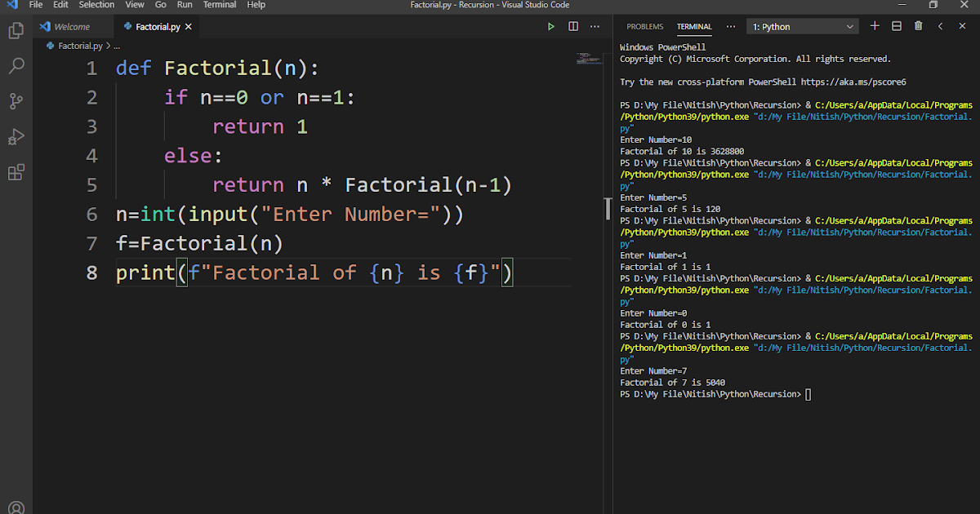
Task: Open the Explorer view in activity bar
Action: click(x=16, y=31)
